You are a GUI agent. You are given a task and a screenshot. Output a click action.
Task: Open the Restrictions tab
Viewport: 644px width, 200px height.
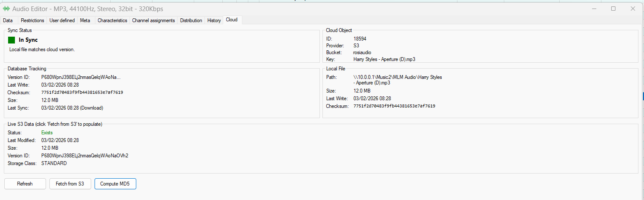point(32,20)
